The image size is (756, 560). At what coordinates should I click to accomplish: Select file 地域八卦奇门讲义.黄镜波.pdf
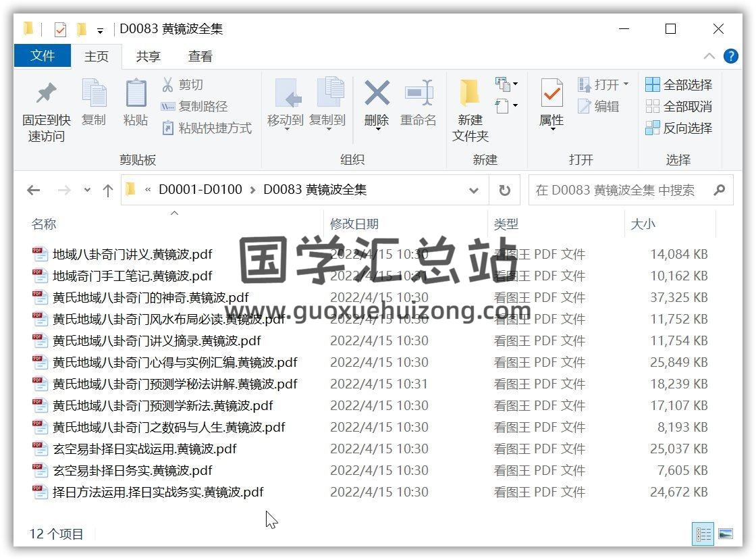(132, 254)
